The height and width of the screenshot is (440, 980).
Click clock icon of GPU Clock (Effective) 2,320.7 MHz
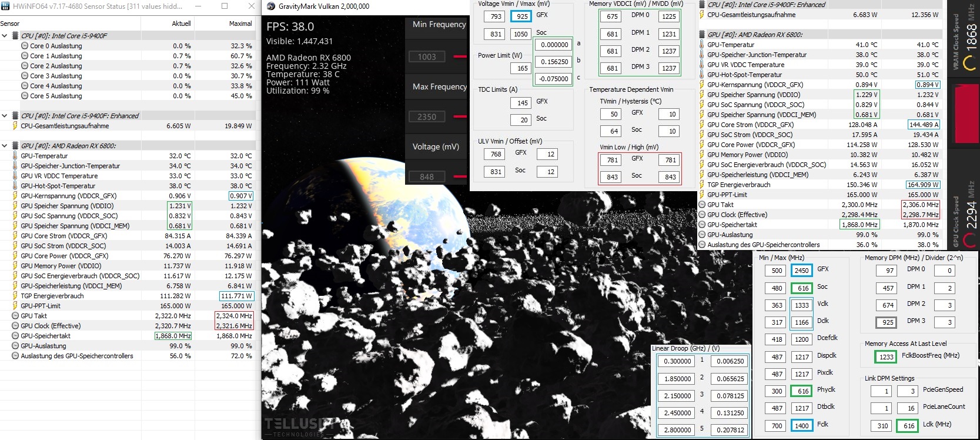[x=15, y=326]
